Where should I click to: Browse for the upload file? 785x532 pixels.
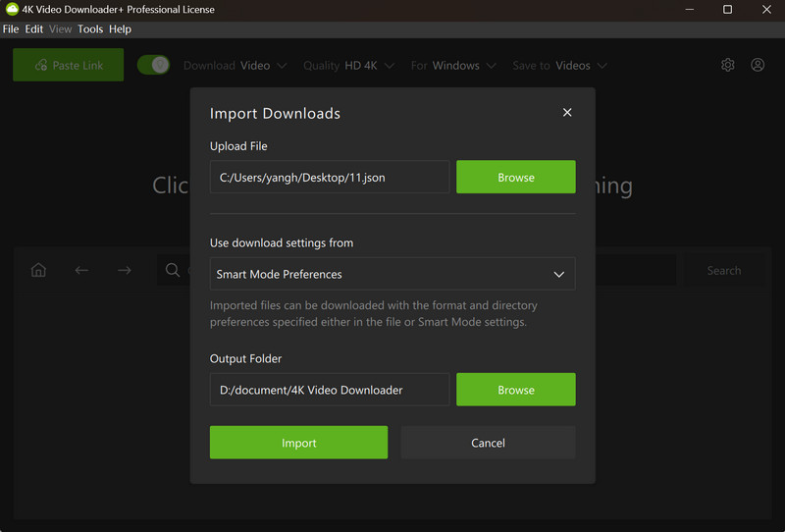[516, 177]
